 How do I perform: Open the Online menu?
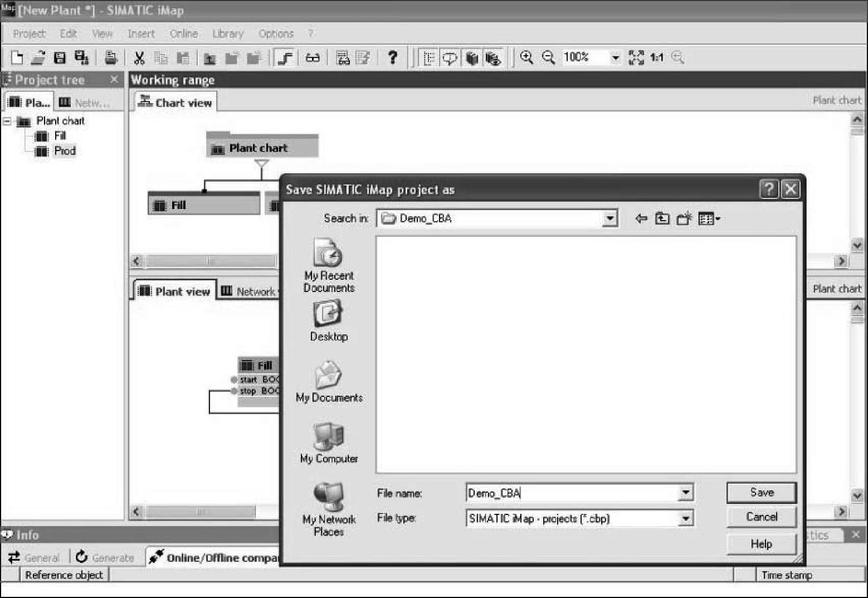point(184,33)
